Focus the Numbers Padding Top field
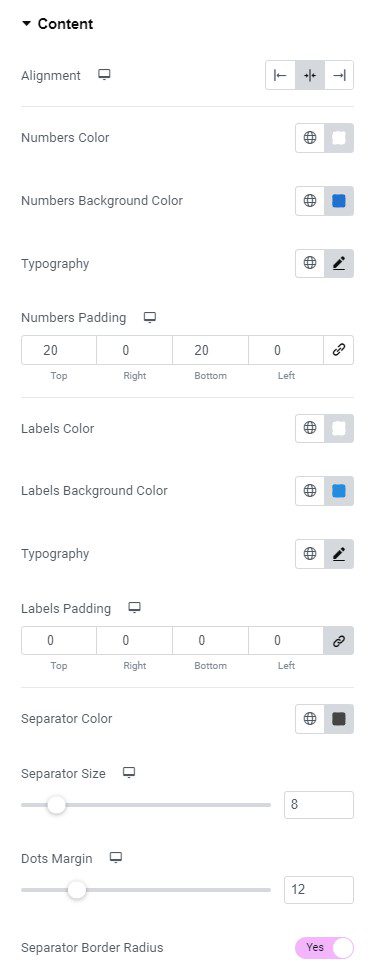Screen dimensions: 374x974 coord(59,350)
